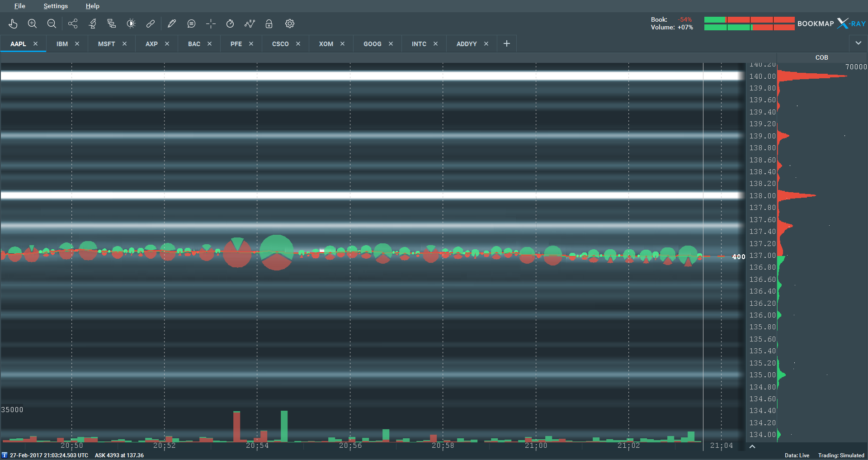Add a new tab with plus button

click(507, 43)
